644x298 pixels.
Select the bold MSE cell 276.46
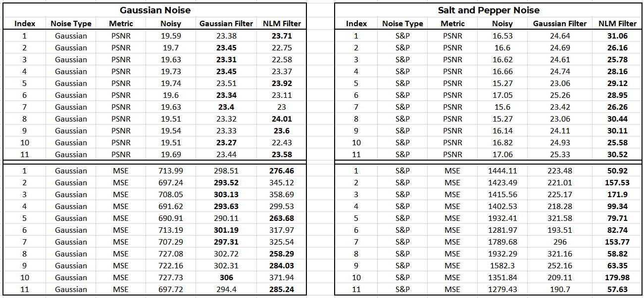click(282, 170)
